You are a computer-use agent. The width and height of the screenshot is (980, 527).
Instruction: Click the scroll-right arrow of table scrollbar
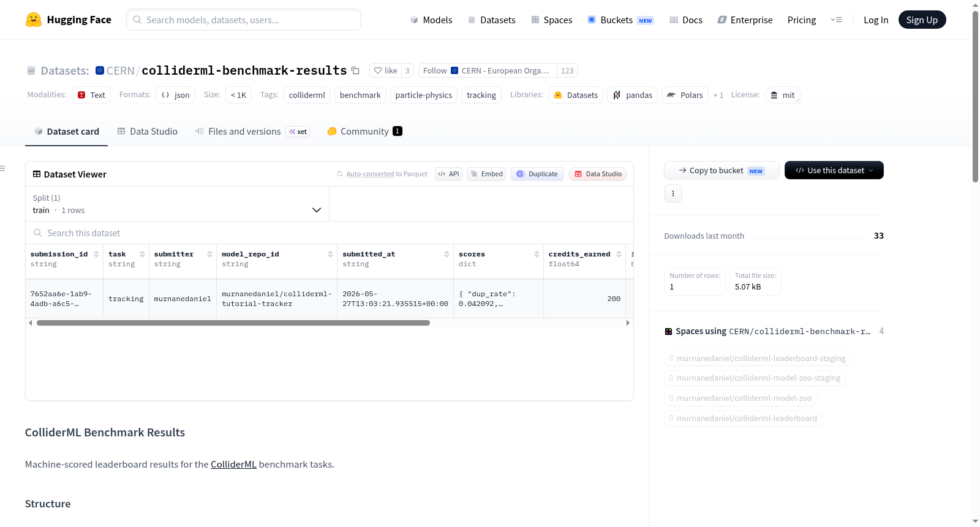(x=628, y=323)
